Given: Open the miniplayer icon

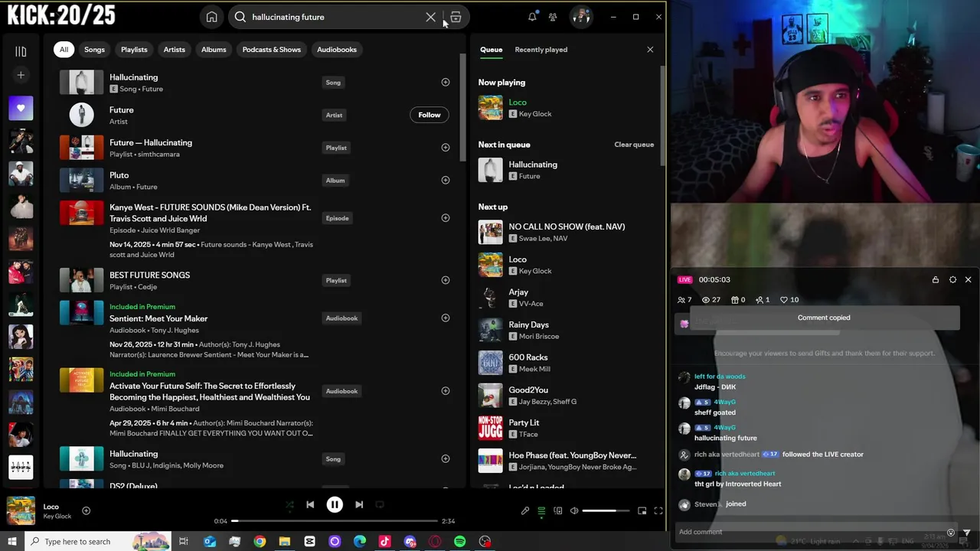Looking at the screenshot, I should pyautogui.click(x=642, y=510).
